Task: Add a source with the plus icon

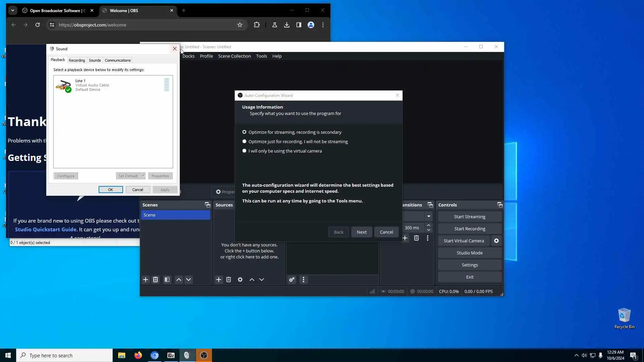Action: pyautogui.click(x=219, y=280)
